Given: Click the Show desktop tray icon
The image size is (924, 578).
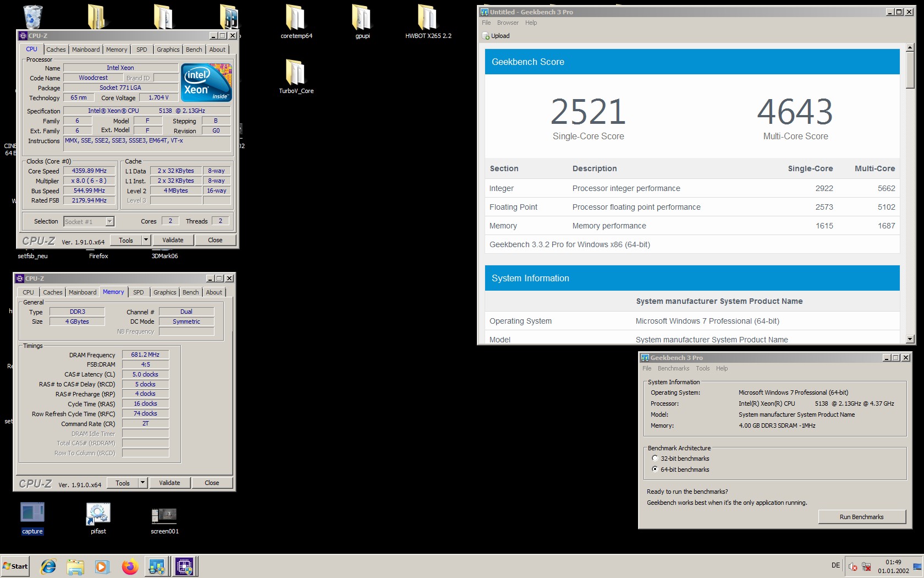Looking at the screenshot, I should [x=917, y=566].
